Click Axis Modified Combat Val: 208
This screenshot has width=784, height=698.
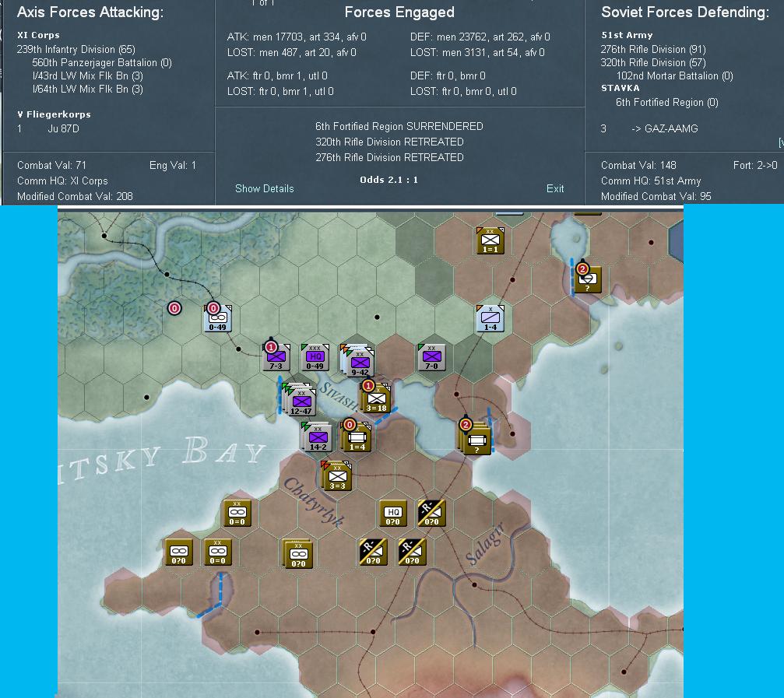pyautogui.click(x=75, y=196)
